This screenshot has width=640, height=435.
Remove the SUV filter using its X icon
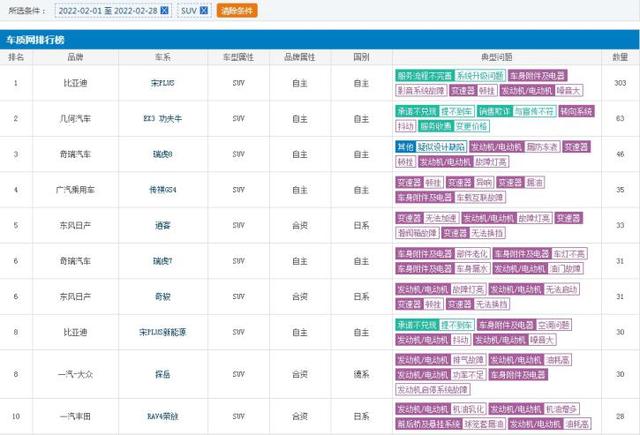pyautogui.click(x=204, y=11)
